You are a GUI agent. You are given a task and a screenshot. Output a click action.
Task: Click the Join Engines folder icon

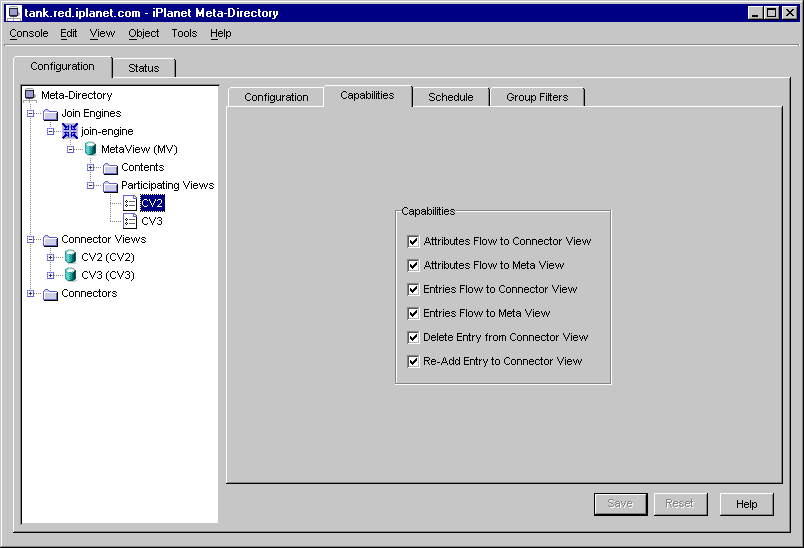50,114
